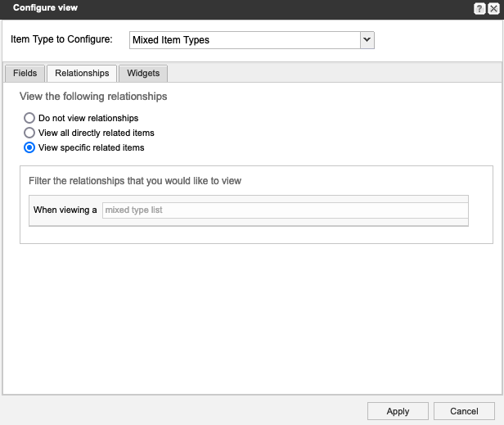Viewport: 504px width, 425px height.
Task: Click the mixed type list input field
Action: click(x=284, y=210)
